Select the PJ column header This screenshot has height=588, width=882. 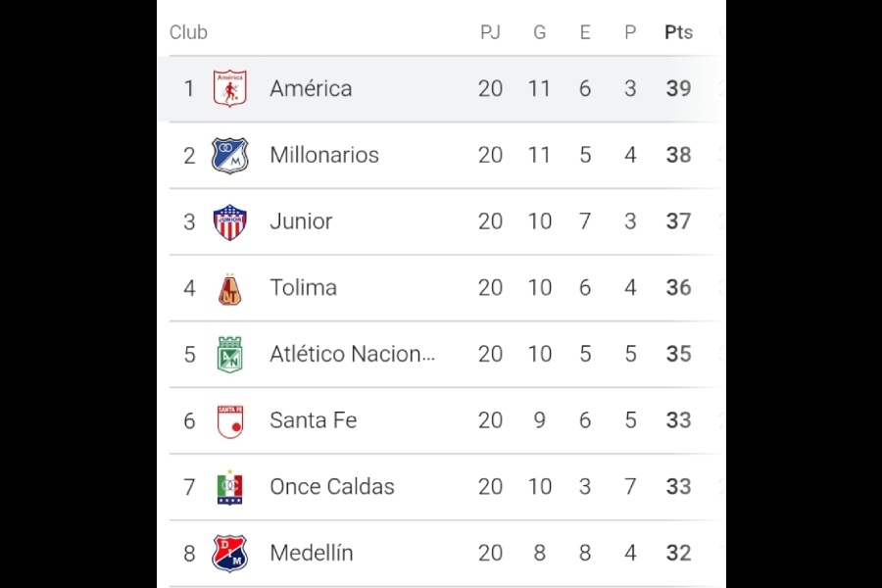pos(490,32)
